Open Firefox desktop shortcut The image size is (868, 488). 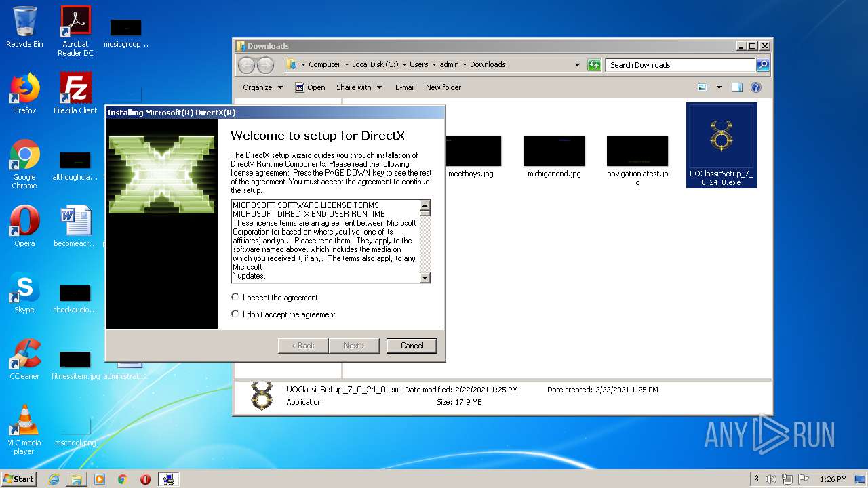(24, 94)
